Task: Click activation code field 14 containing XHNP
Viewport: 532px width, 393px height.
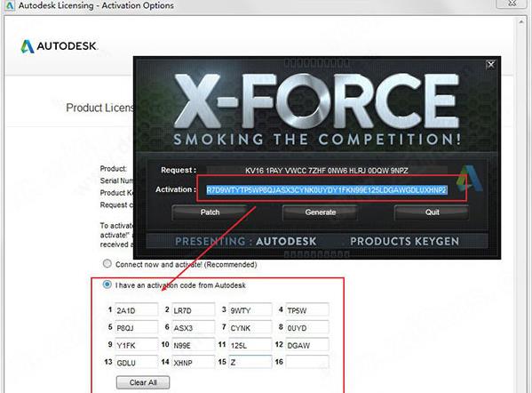Action: pyautogui.click(x=194, y=363)
